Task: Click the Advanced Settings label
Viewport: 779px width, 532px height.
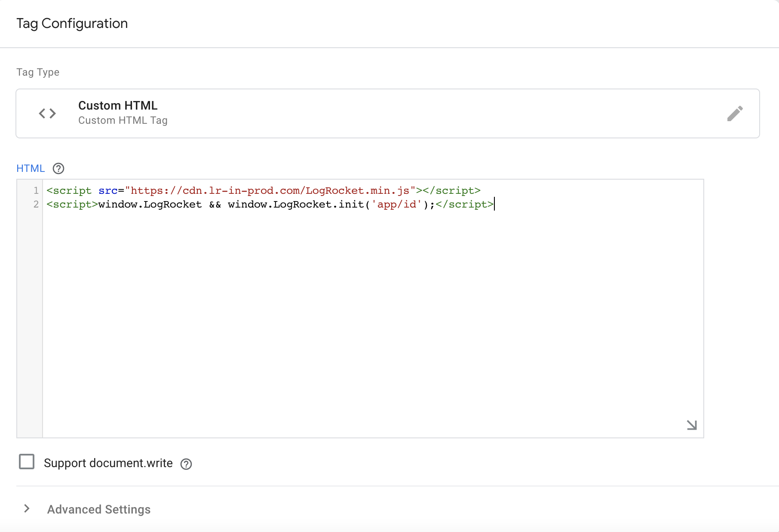Action: point(99,509)
